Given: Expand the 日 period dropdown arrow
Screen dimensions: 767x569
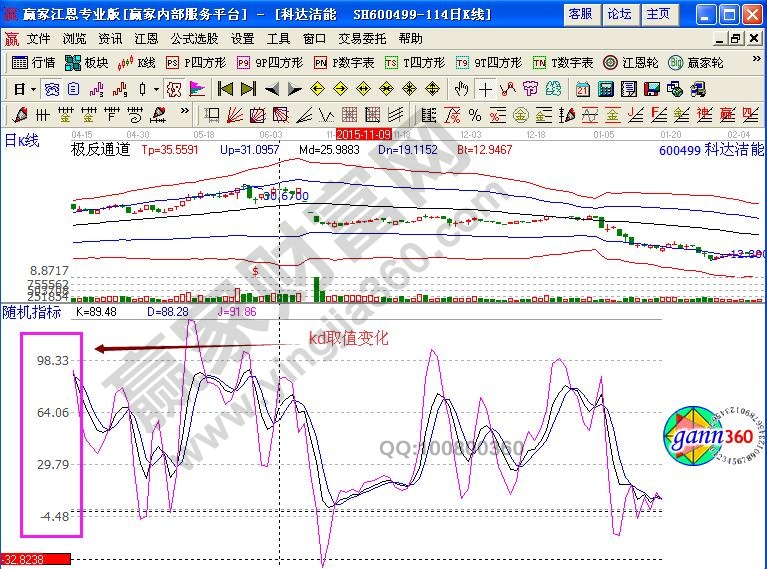Looking at the screenshot, I should (33, 88).
